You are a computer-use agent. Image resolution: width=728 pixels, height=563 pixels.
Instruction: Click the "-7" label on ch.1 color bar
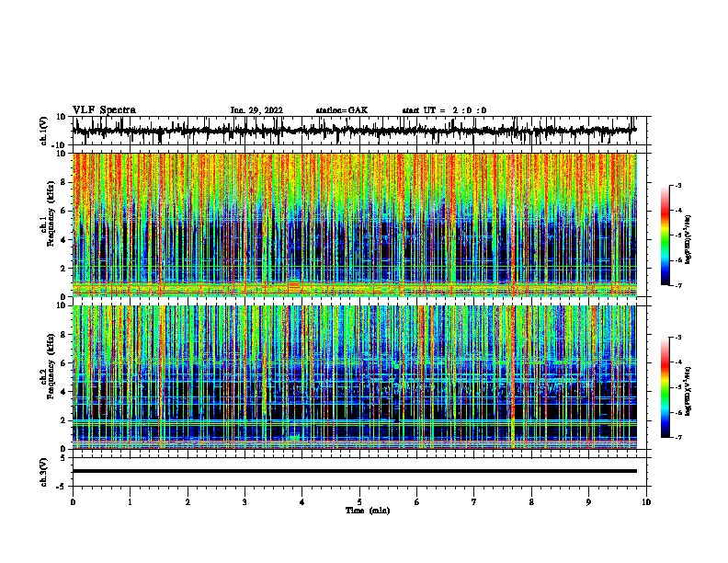tap(677, 285)
